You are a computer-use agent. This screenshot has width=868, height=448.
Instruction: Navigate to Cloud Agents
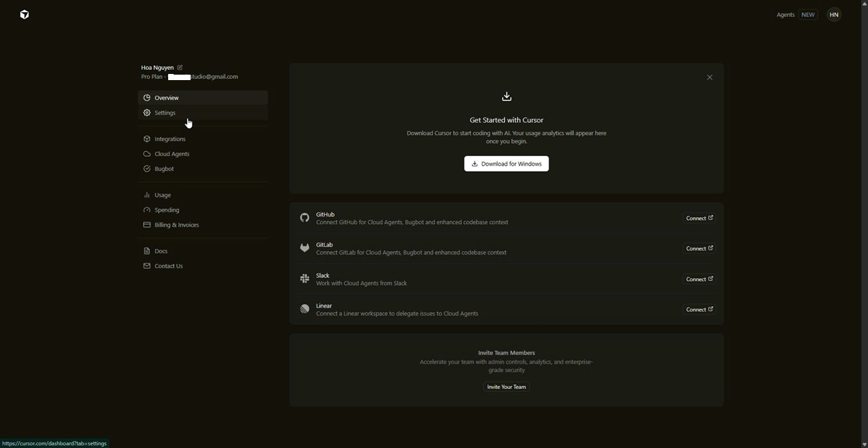coord(203,154)
